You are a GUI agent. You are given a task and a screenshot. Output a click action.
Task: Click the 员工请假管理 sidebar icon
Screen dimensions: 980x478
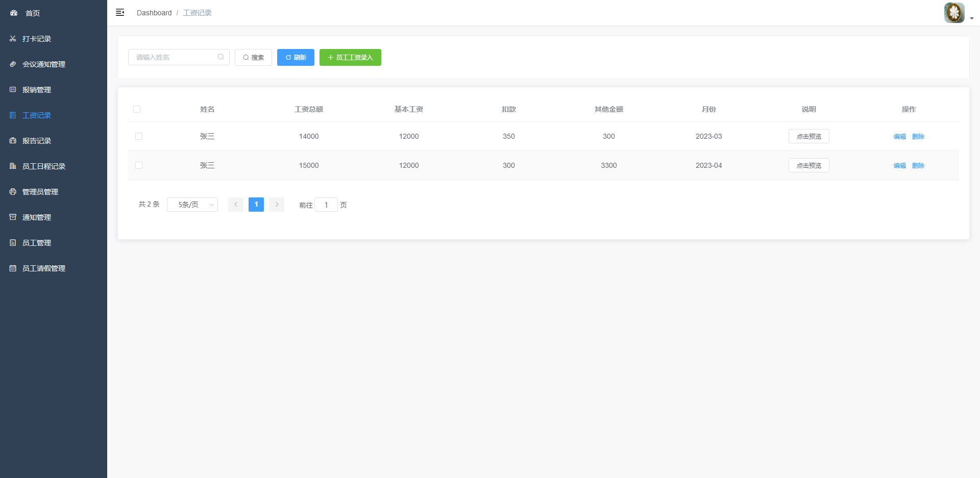(x=13, y=268)
